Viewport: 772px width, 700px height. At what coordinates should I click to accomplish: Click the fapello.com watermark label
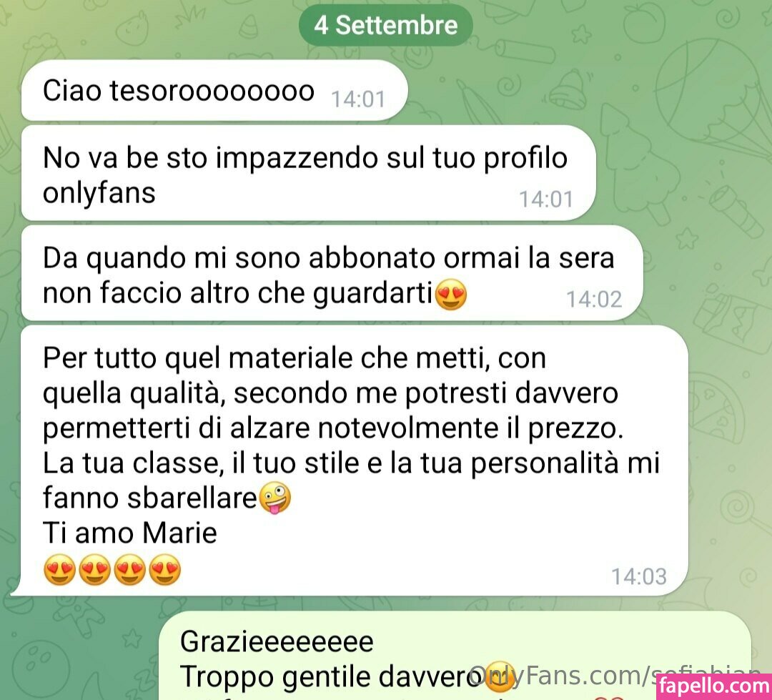click(x=714, y=686)
